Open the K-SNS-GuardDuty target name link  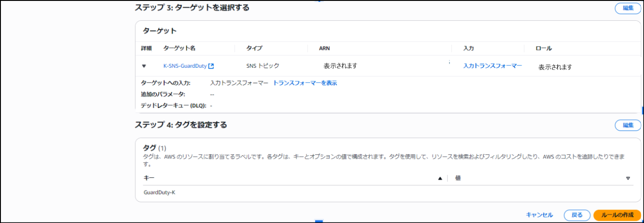point(185,66)
